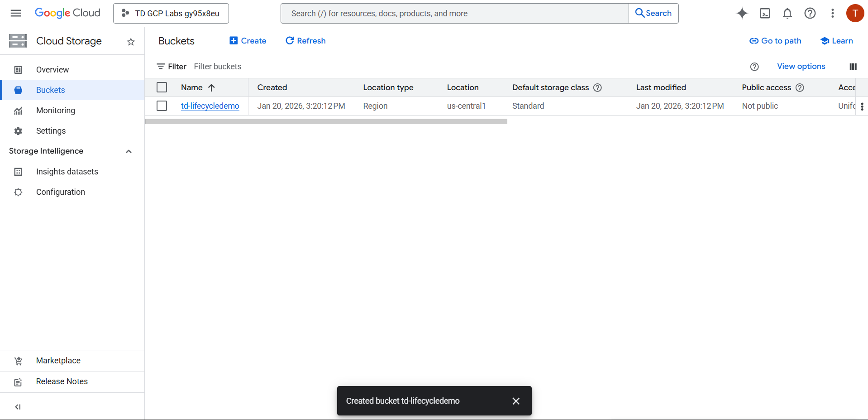Activate Cloud Shell terminal icon
The image size is (868, 420).
[765, 14]
